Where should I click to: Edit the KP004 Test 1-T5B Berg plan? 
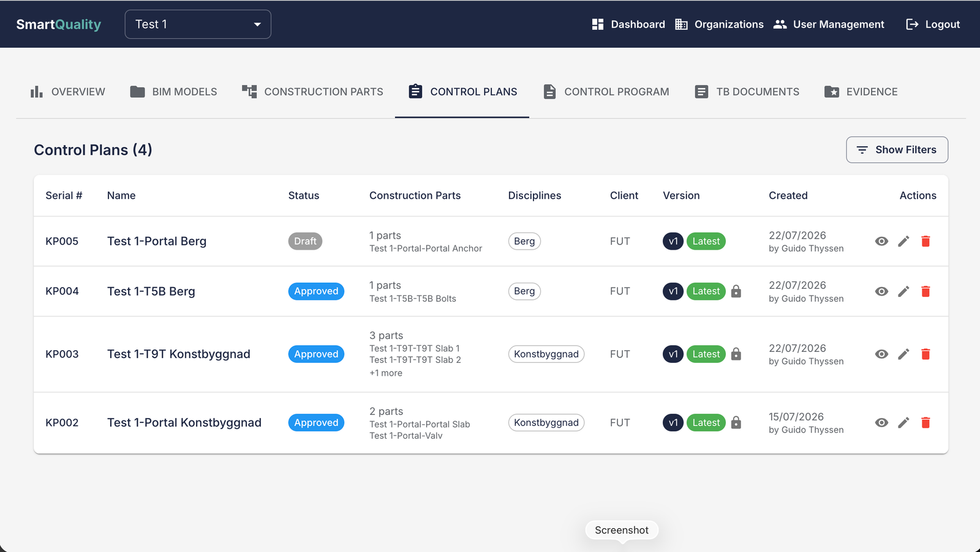903,291
